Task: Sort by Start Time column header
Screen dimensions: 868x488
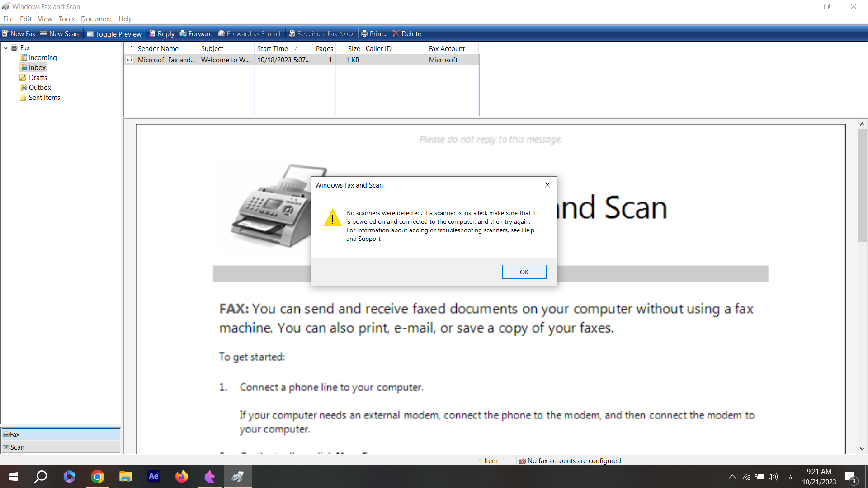Action: pos(283,48)
